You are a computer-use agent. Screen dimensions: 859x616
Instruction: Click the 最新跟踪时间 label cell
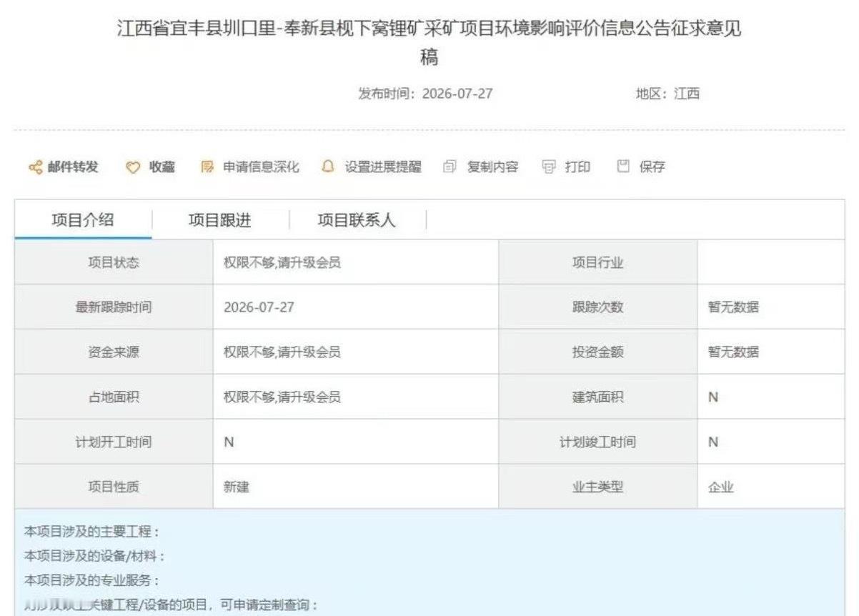click(114, 307)
